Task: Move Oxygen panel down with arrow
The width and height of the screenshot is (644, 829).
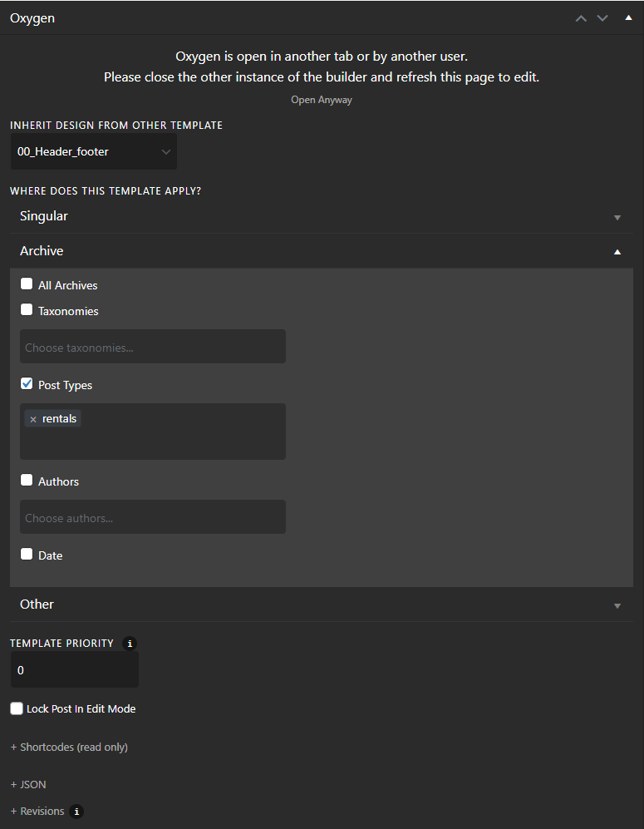Action: coord(602,18)
